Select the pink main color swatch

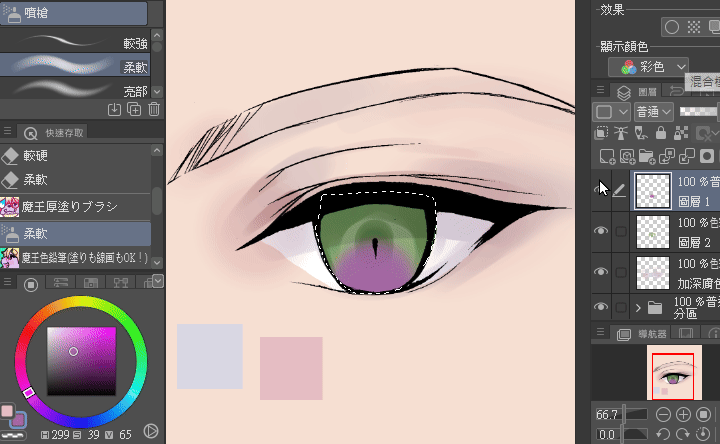(7, 410)
